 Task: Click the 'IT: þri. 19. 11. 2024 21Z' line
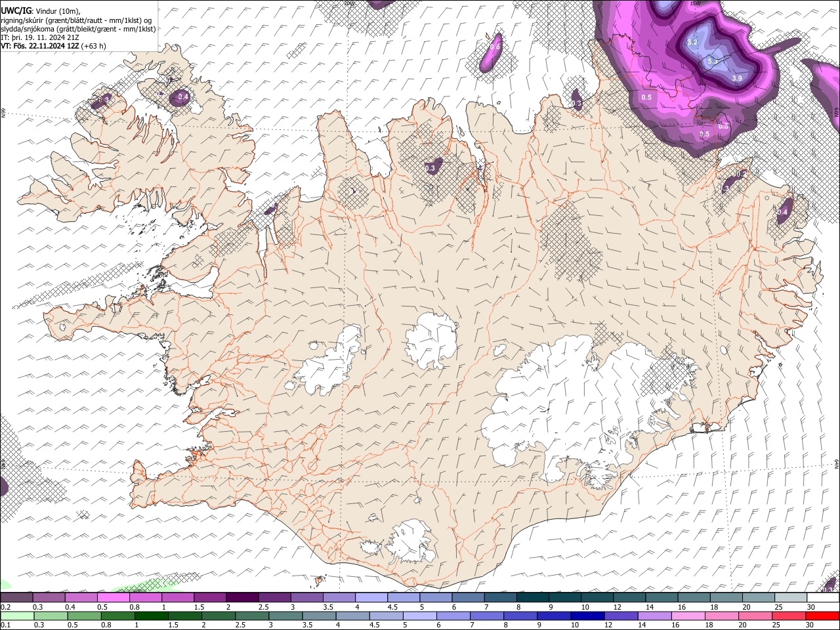(x=41, y=37)
